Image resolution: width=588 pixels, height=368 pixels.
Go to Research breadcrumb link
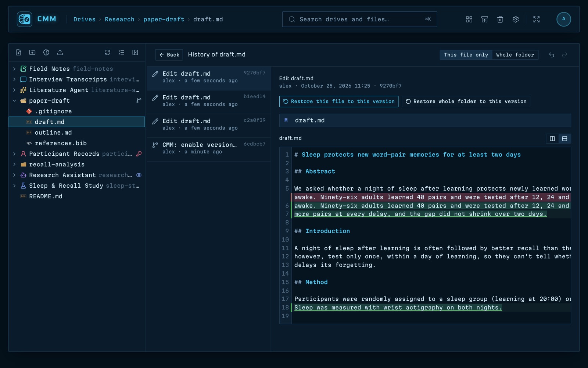pos(119,20)
